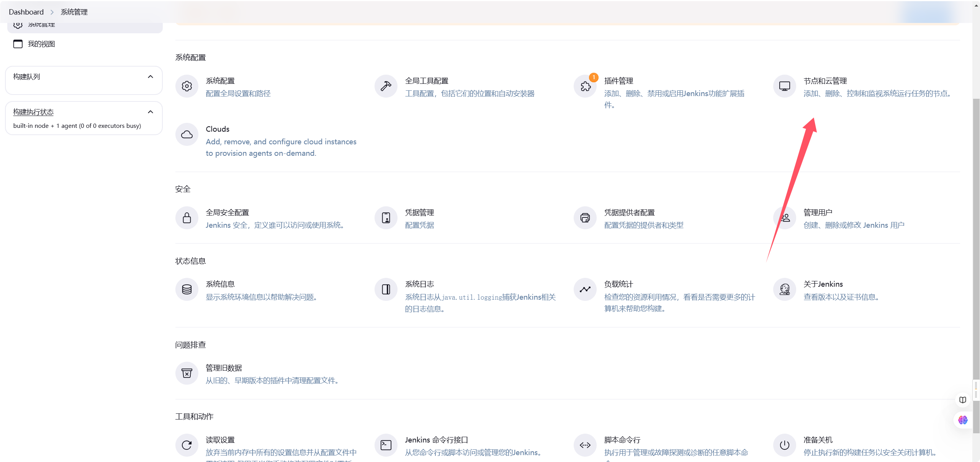This screenshot has width=980, height=462.
Task: Open 管理旧数据 link
Action: click(224, 368)
